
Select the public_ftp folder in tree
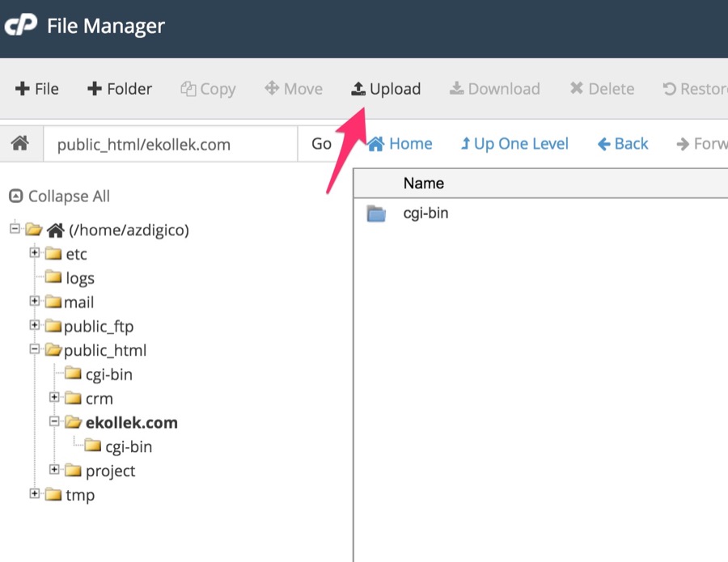[x=99, y=327]
